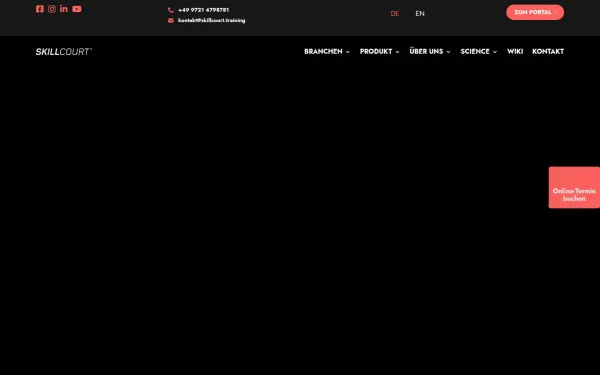Switch language to DE
This screenshot has height=375, width=600.
[x=395, y=13]
